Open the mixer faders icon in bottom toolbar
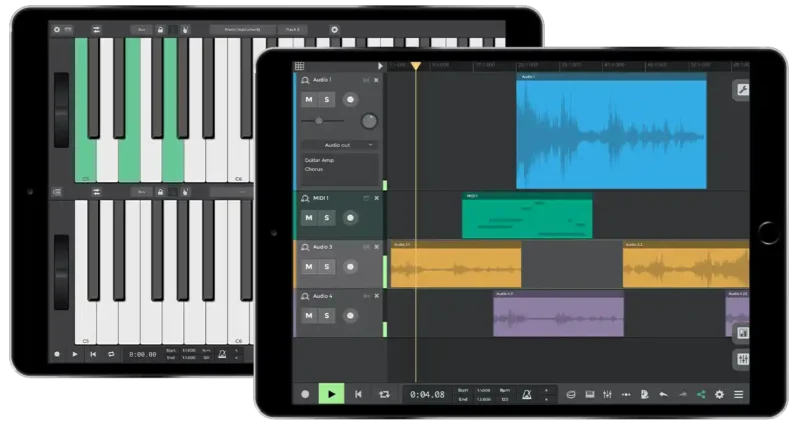The image size is (800, 423). coord(607,394)
